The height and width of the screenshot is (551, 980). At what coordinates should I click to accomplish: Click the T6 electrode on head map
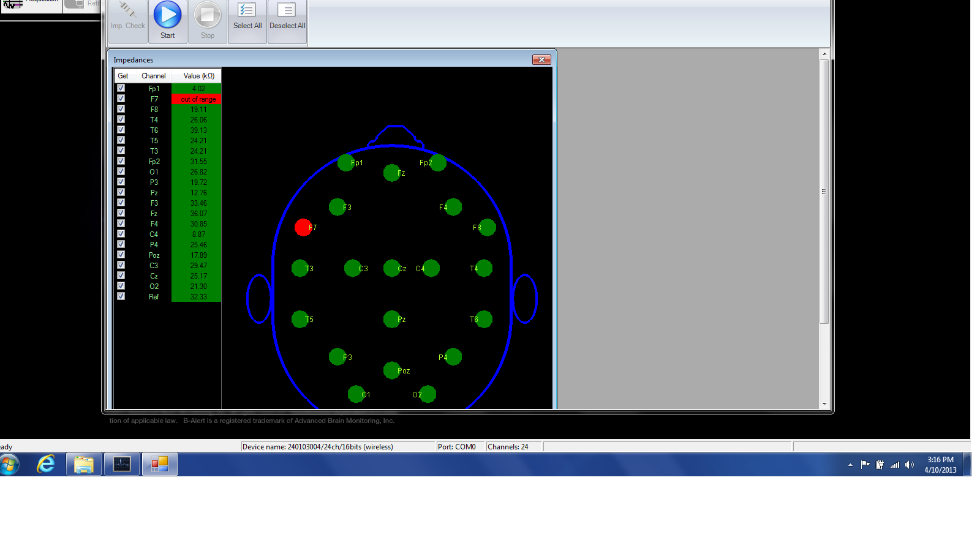(484, 319)
